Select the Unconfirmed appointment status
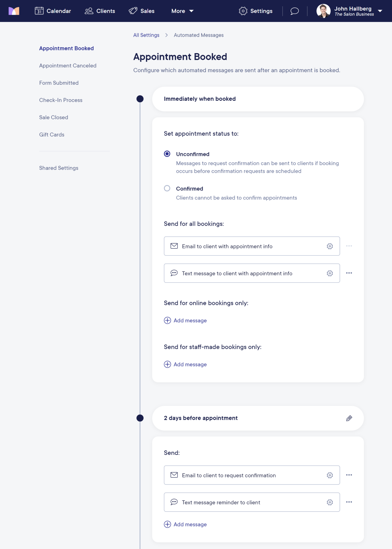 tap(167, 154)
